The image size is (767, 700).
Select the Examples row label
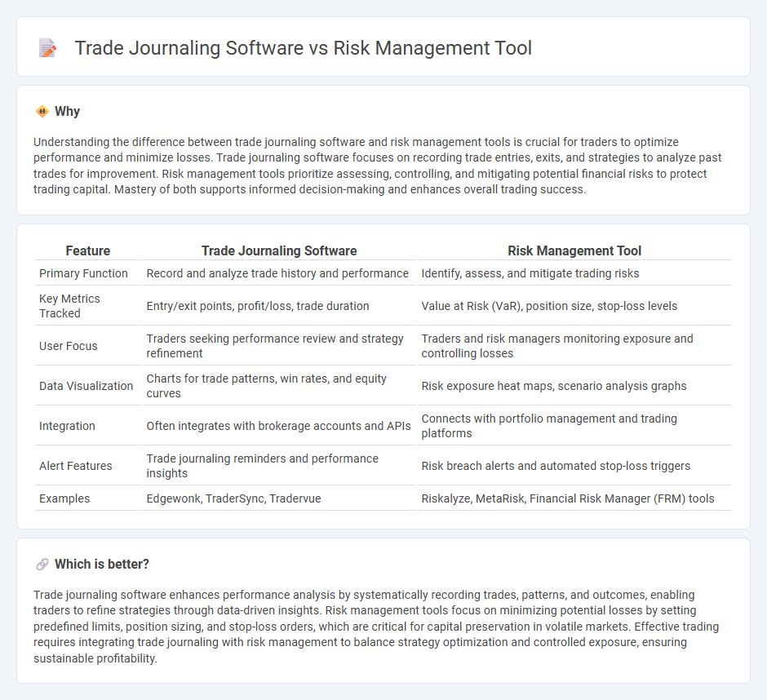point(64,499)
